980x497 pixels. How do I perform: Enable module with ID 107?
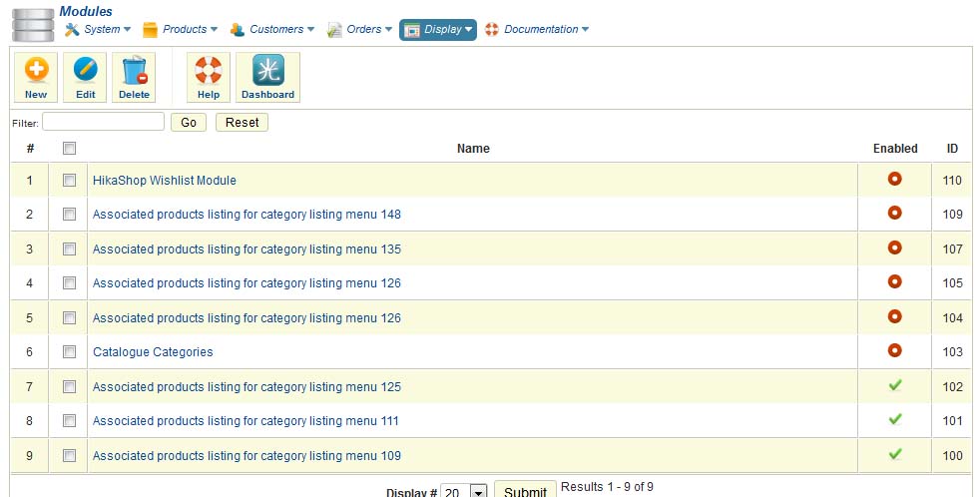tap(894, 248)
